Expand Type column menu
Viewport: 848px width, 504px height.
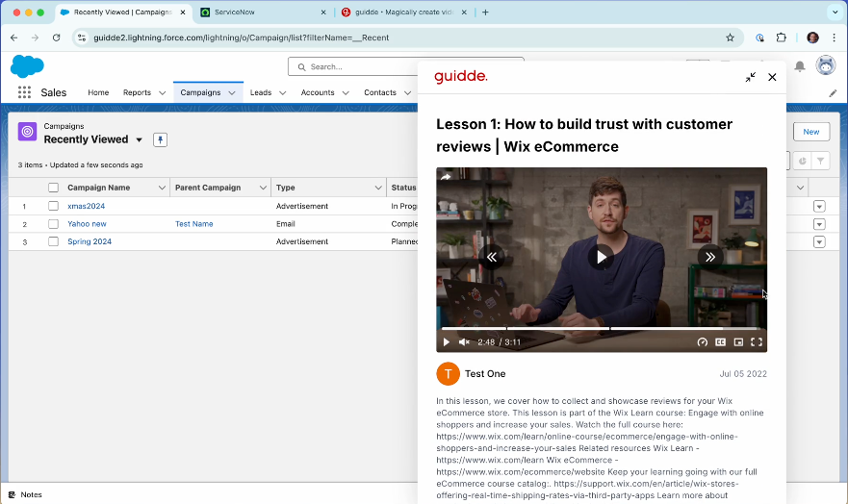(378, 188)
